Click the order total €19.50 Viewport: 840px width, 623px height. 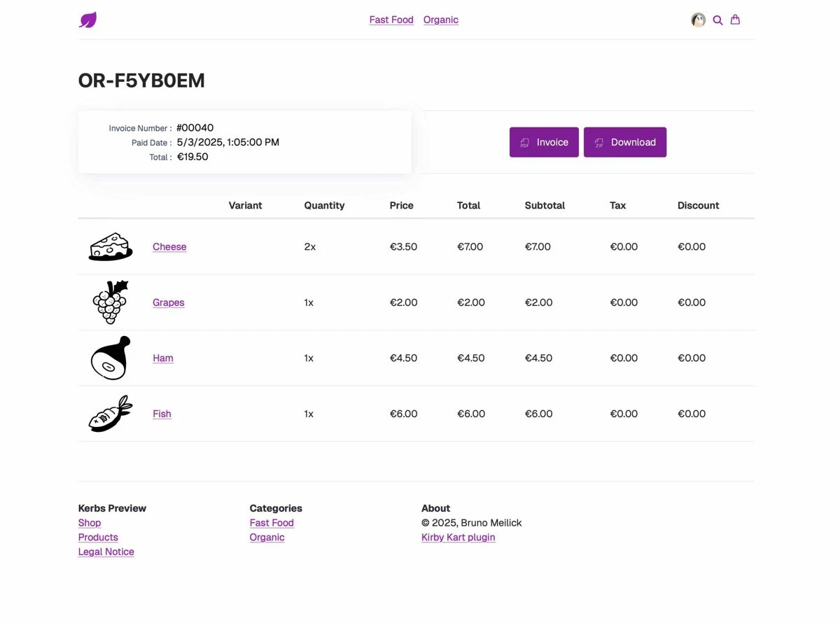click(x=192, y=157)
